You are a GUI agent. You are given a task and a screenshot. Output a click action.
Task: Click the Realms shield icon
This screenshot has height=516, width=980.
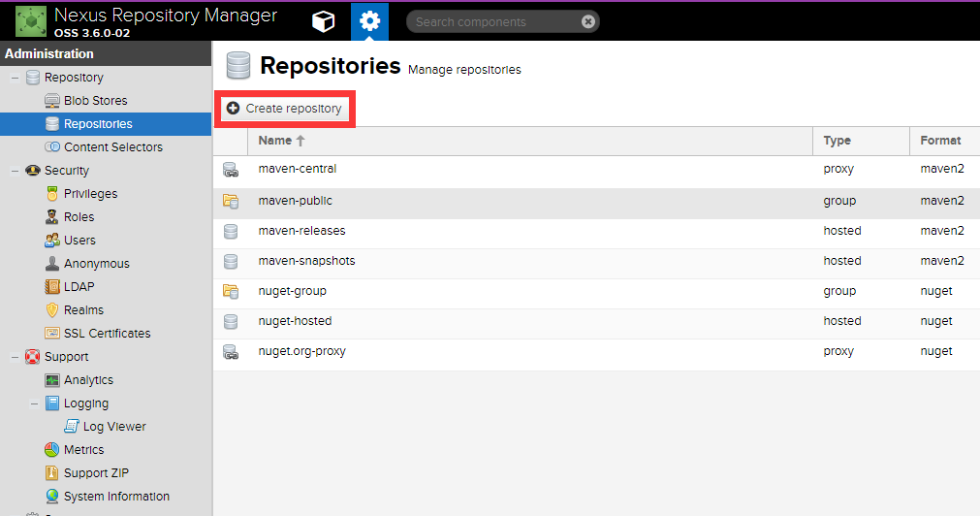[52, 310]
